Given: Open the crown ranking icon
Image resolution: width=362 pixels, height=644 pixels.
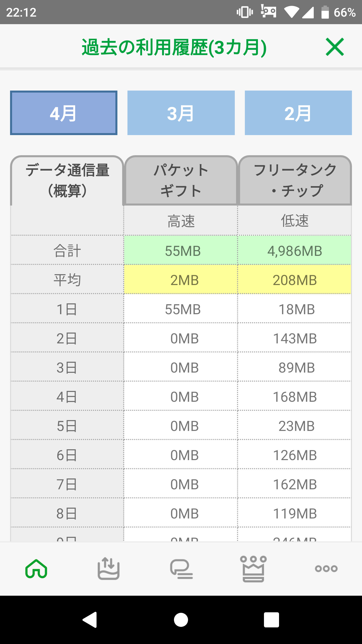Looking at the screenshot, I should pyautogui.click(x=253, y=569).
